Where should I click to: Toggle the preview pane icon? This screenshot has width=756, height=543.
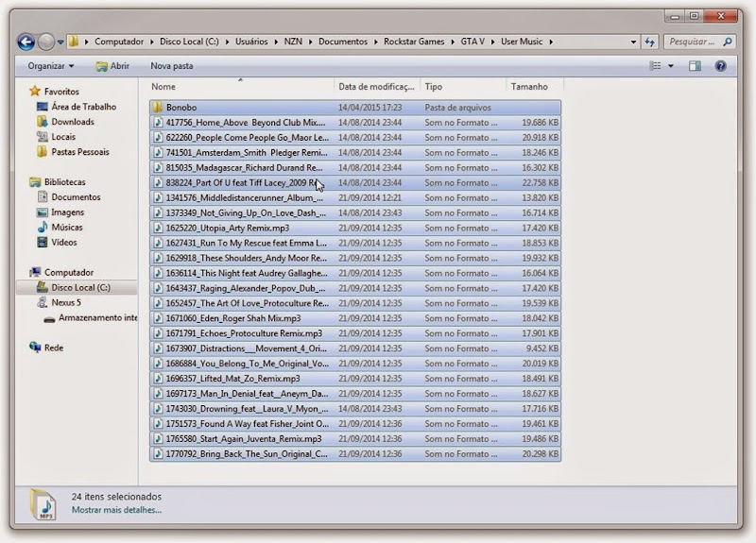pyautogui.click(x=695, y=66)
